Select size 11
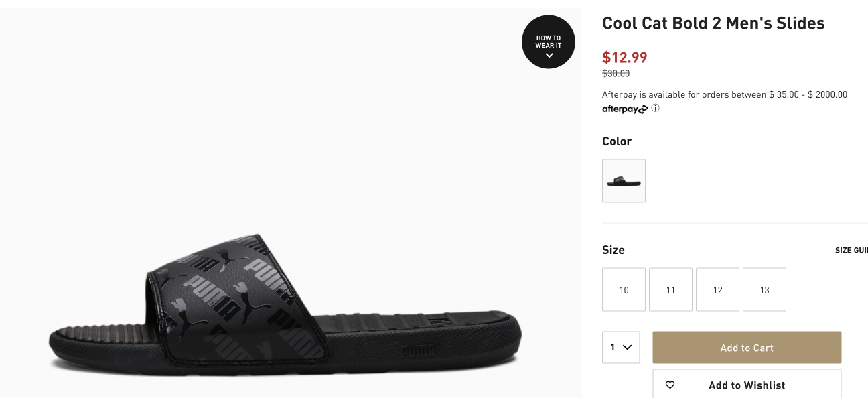Viewport: 868px width, 398px height. [x=670, y=289]
